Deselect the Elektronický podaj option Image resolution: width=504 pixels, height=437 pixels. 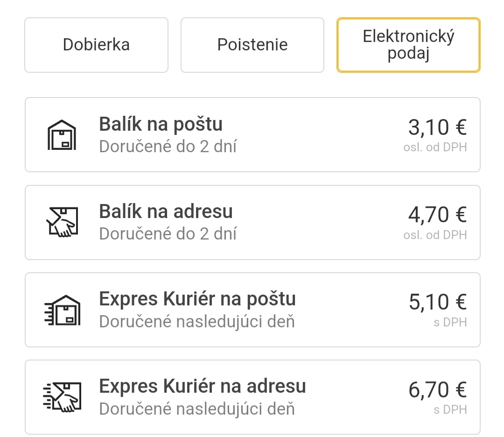408,45
